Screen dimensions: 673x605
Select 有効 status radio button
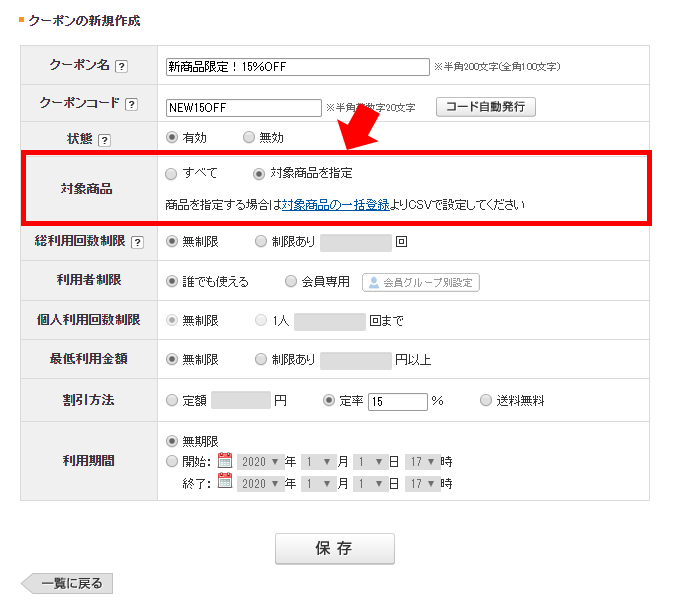coord(172,137)
